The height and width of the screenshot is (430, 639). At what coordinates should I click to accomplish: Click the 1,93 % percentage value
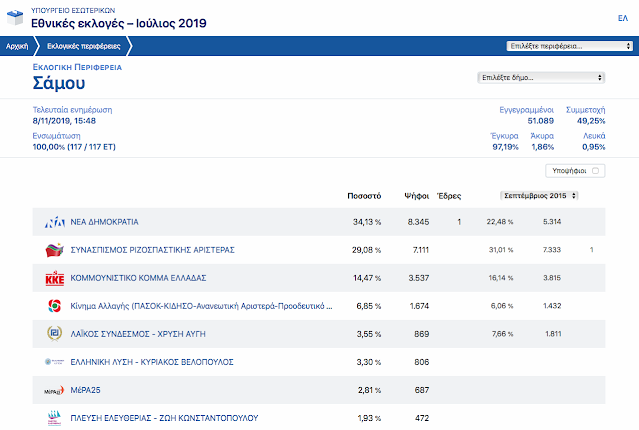pos(369,418)
